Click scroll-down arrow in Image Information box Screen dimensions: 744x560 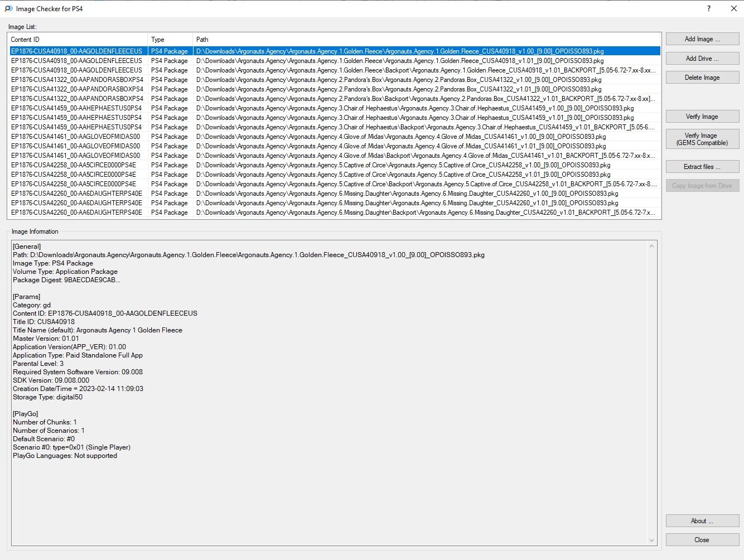[x=651, y=540]
